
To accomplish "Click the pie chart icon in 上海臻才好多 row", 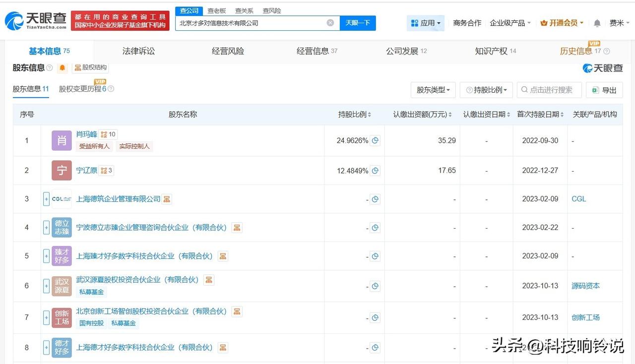I will tap(376, 256).
